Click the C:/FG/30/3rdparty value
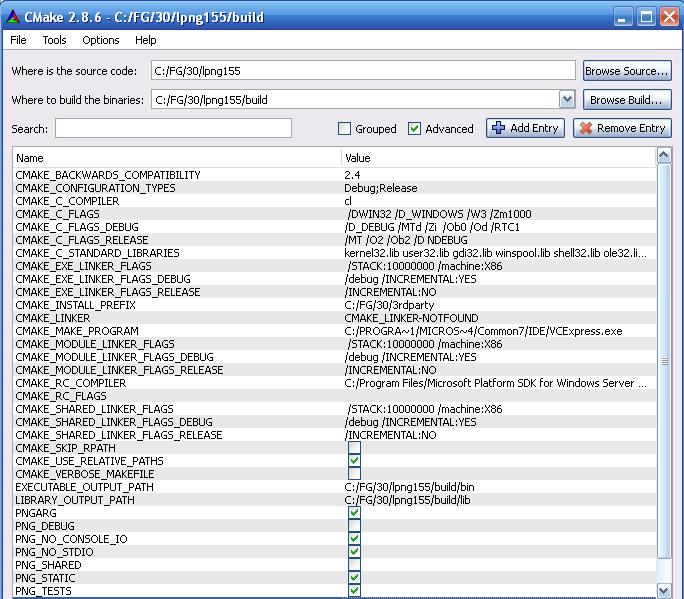The image size is (684, 599). pos(389,305)
